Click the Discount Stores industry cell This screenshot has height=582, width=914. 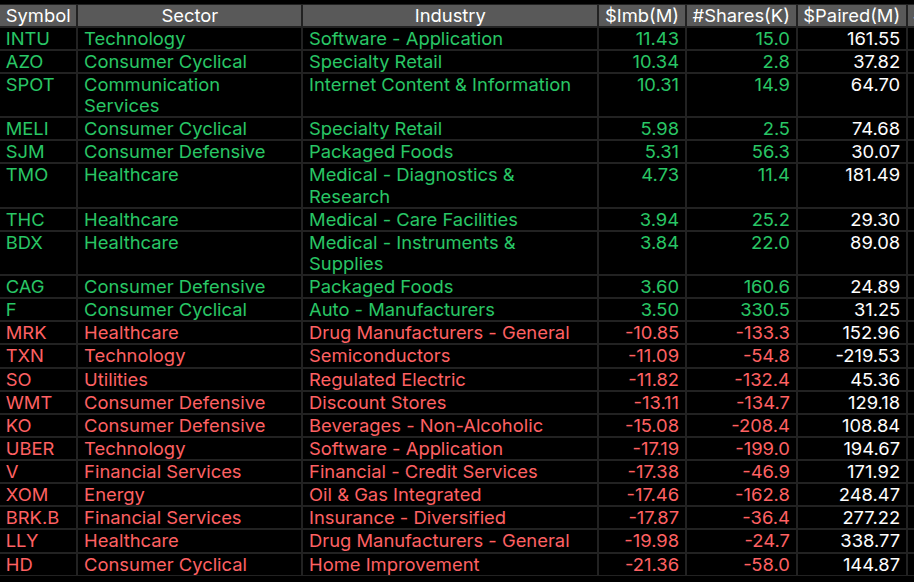point(449,402)
